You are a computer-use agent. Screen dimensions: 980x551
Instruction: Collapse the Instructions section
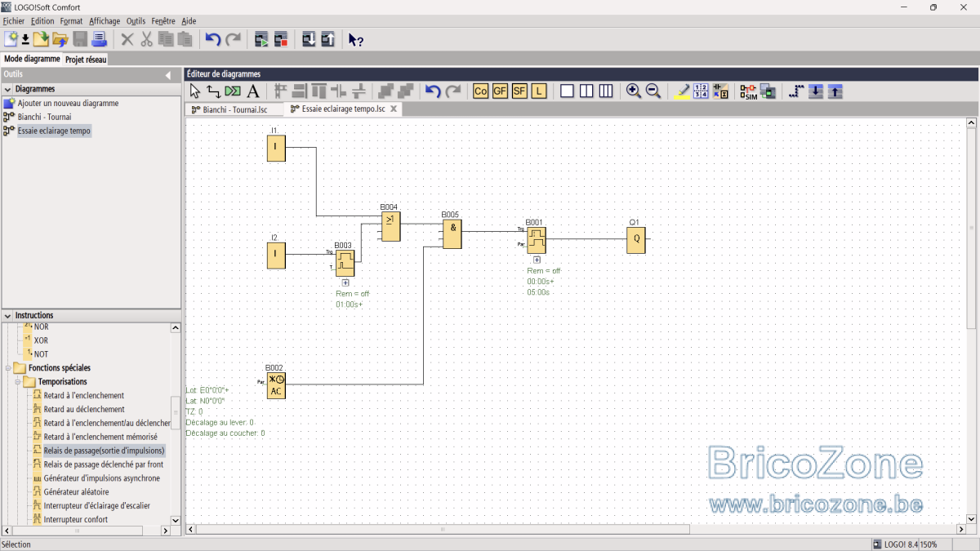pyautogui.click(x=7, y=315)
